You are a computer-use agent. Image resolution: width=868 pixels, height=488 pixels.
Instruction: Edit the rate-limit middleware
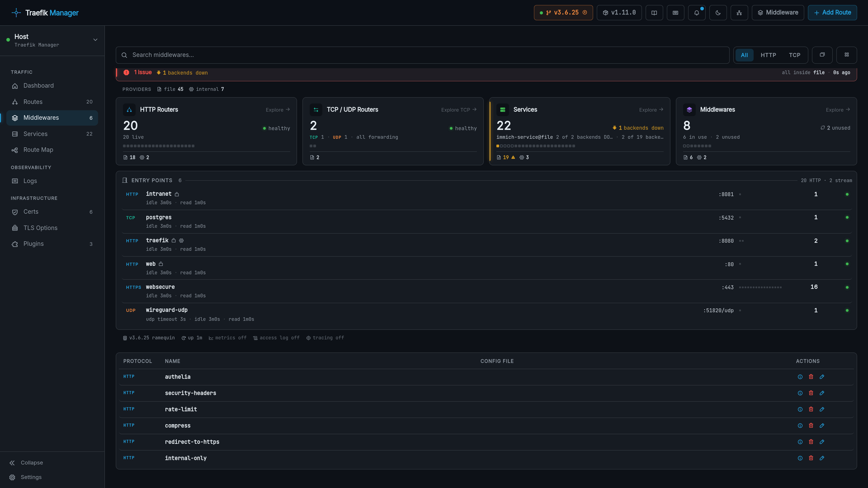822,409
